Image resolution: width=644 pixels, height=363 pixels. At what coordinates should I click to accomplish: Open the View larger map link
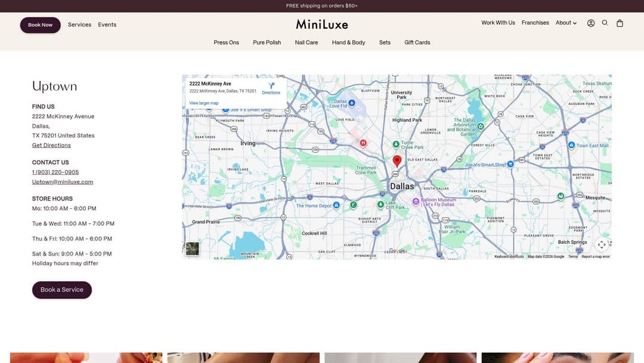(204, 103)
